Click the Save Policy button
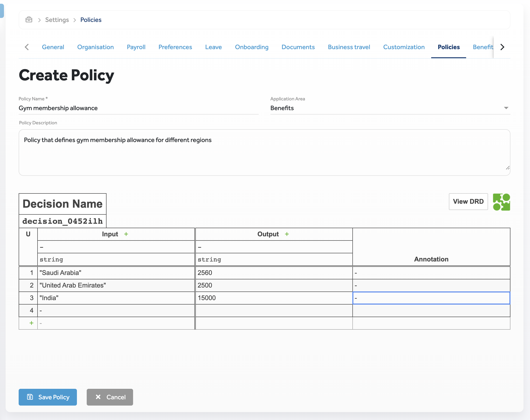The width and height of the screenshot is (530, 420). tap(48, 397)
